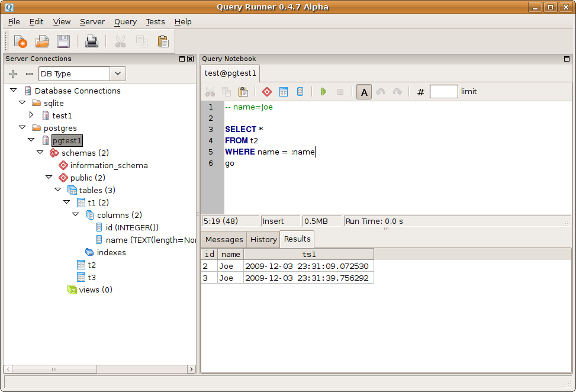This screenshot has height=392, width=576.
Task: Redo the edit in the query editor
Action: [x=397, y=91]
